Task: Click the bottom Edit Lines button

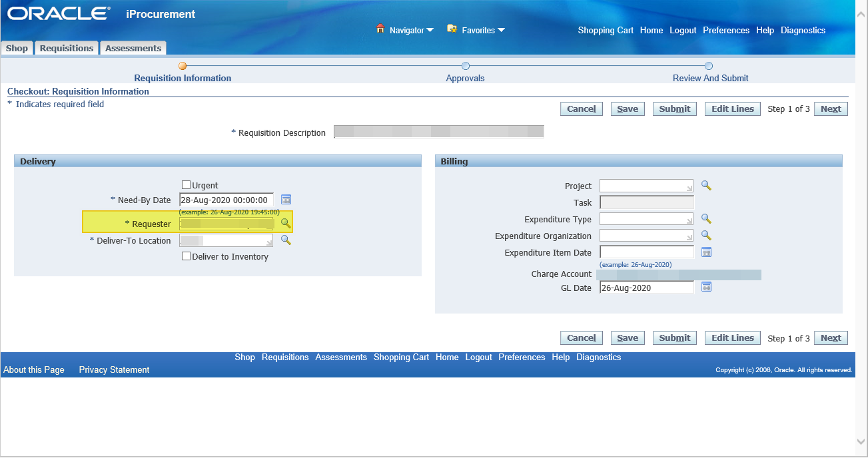Action: tap(733, 338)
